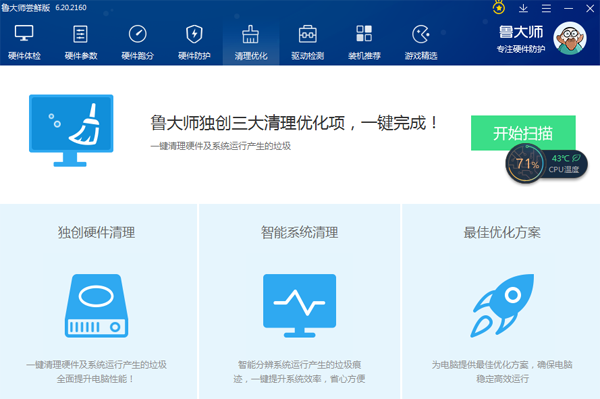Image resolution: width=600 pixels, height=399 pixels.
Task: Click the 鲁大师尝鲜版 6.20.2160 title text
Action: tap(44, 8)
